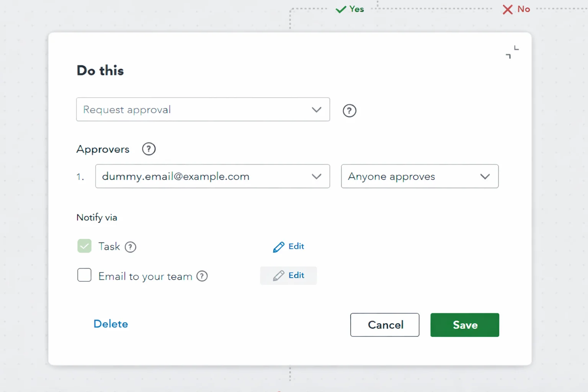Click the Delete link
The height and width of the screenshot is (392, 588).
pos(111,324)
